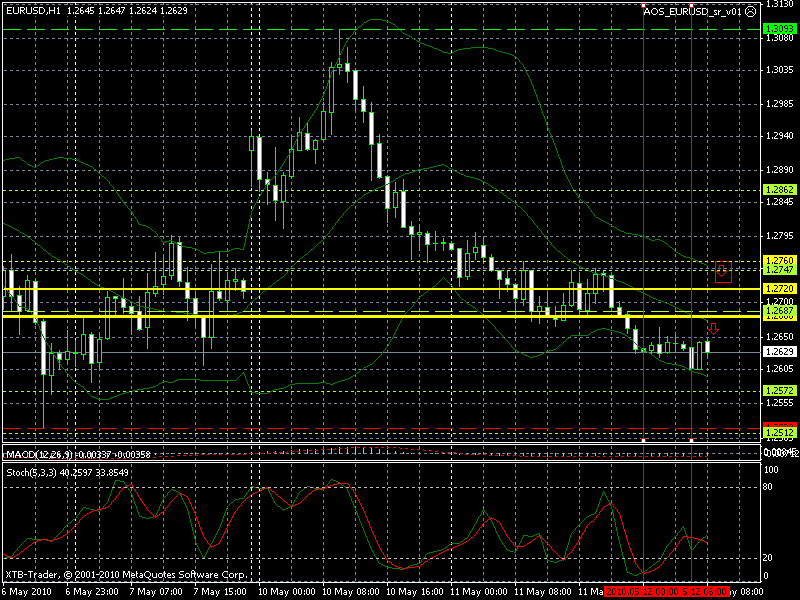The width and height of the screenshot is (800, 600).
Task: Click the 1.2760 resistance price label
Action: [778, 261]
